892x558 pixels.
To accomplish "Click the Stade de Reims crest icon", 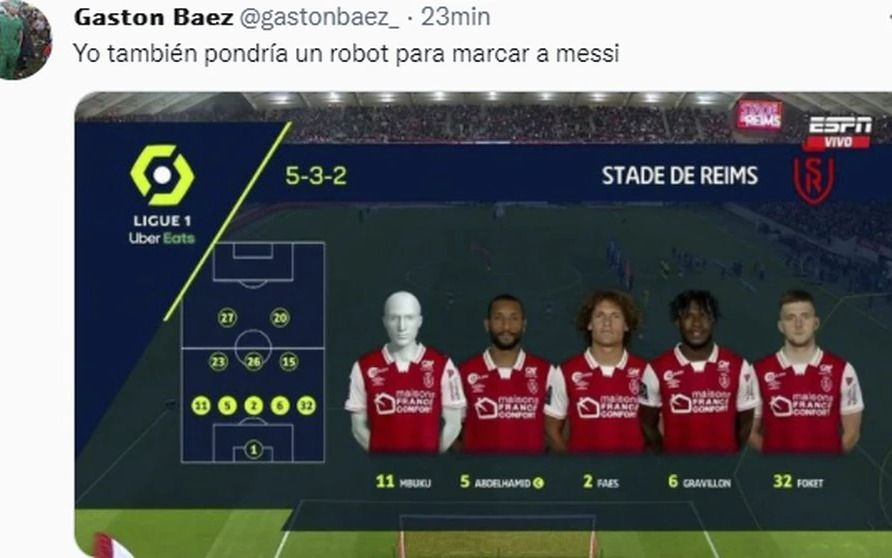I will 814,180.
